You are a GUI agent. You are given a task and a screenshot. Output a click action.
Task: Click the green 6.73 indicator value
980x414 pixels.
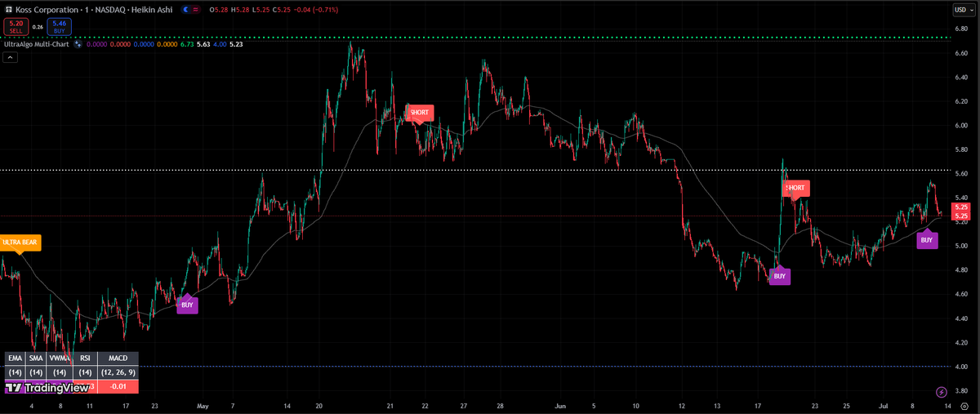[x=186, y=44]
